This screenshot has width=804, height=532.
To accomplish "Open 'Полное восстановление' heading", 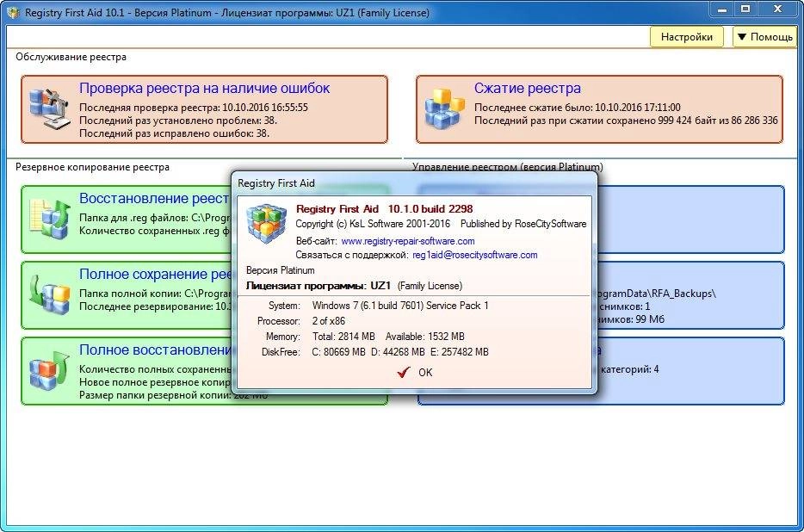I will coord(155,350).
